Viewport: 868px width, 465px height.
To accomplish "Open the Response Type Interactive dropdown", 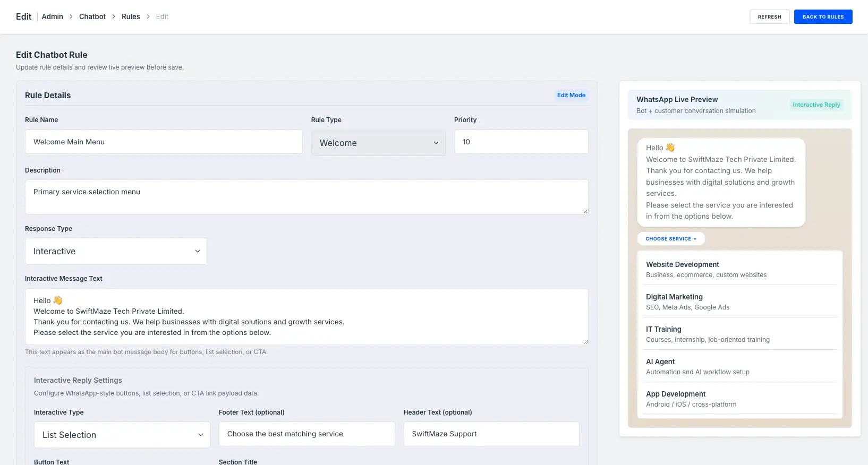I will [x=116, y=251].
